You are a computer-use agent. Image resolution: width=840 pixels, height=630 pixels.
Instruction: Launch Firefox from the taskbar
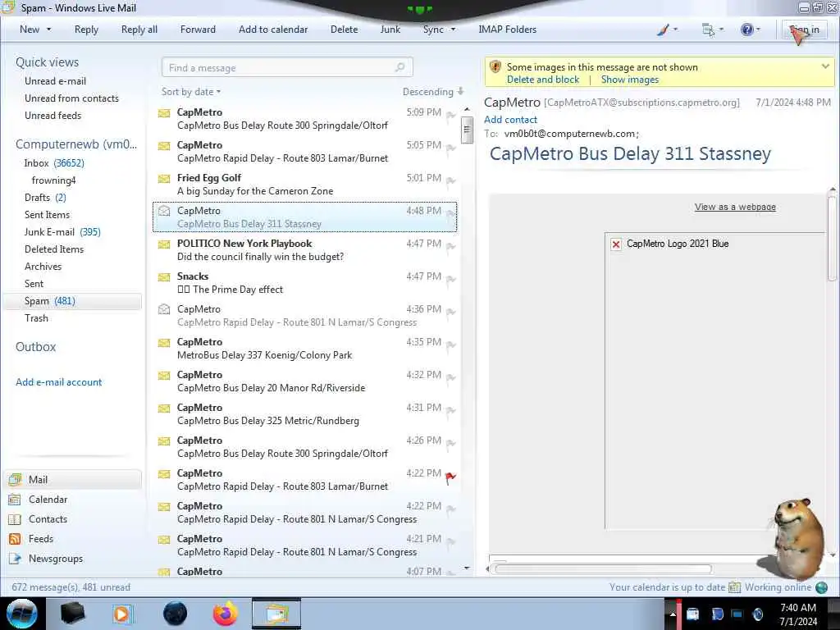click(225, 614)
